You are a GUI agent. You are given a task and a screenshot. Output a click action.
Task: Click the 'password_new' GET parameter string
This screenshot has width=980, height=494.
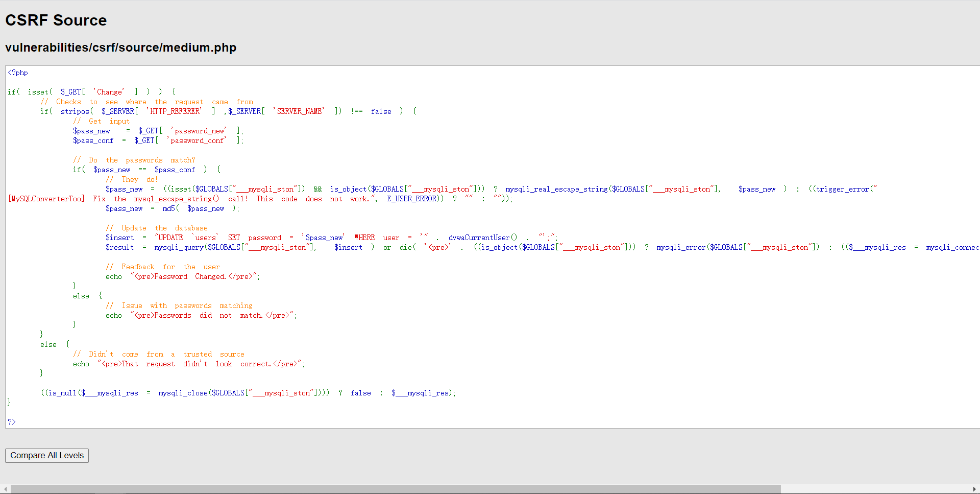tap(198, 131)
